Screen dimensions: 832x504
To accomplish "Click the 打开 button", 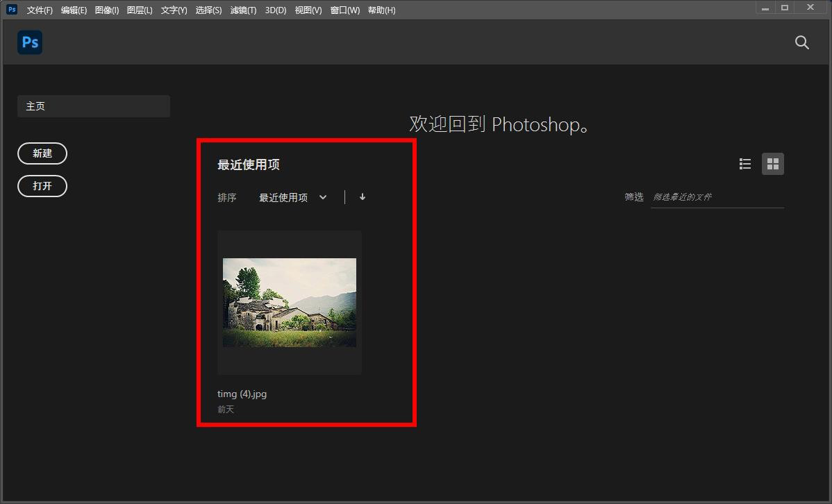I will pyautogui.click(x=42, y=186).
